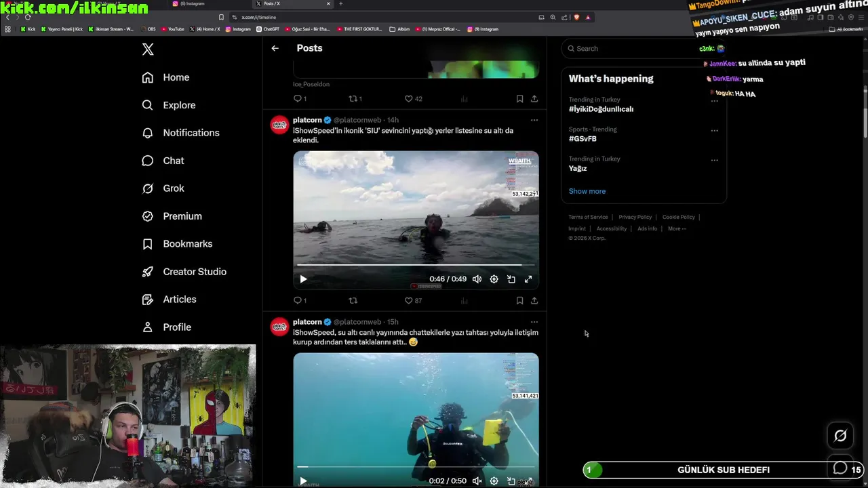Click the Creator Studio rocket icon

(147, 272)
